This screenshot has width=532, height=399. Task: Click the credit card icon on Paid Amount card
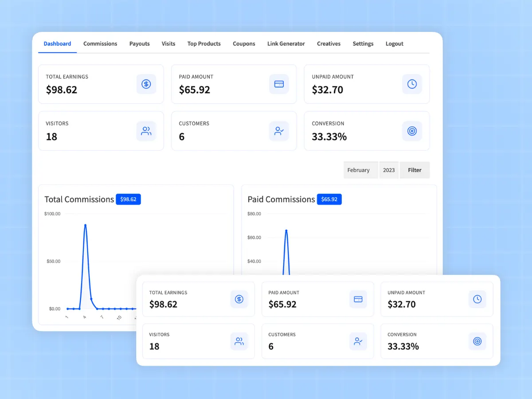pos(279,84)
